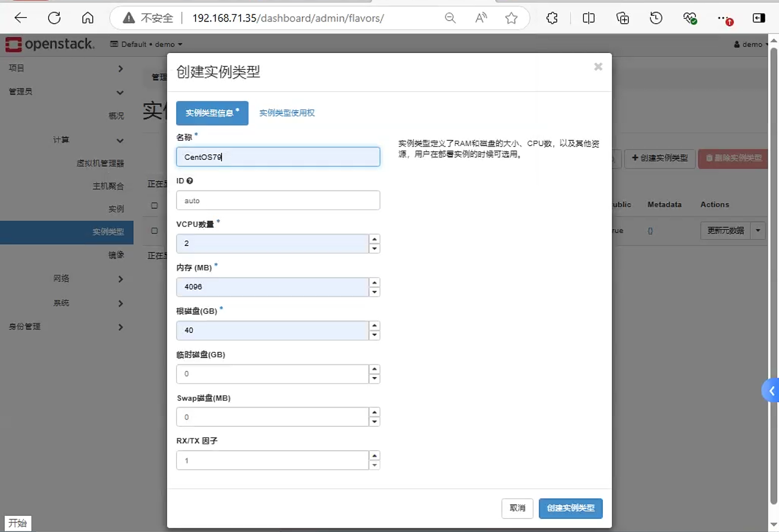Decrease 内存 (MB) with down arrow
779x532 pixels.
point(374,292)
